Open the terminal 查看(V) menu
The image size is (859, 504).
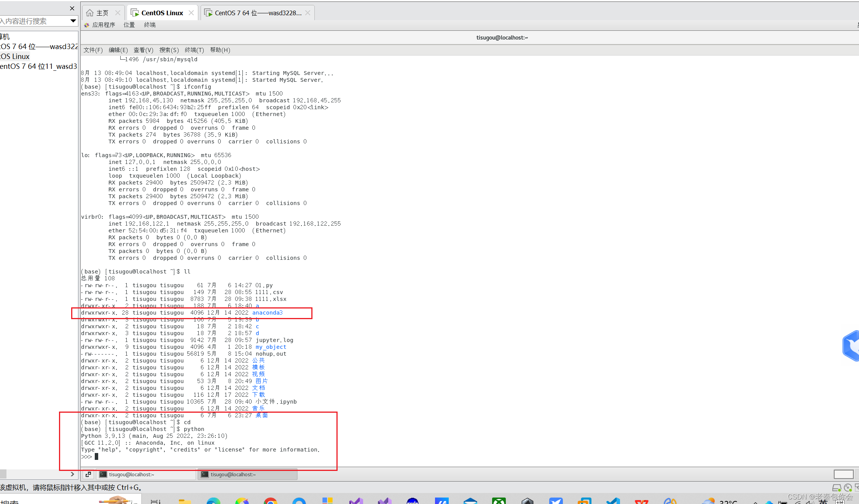click(143, 50)
